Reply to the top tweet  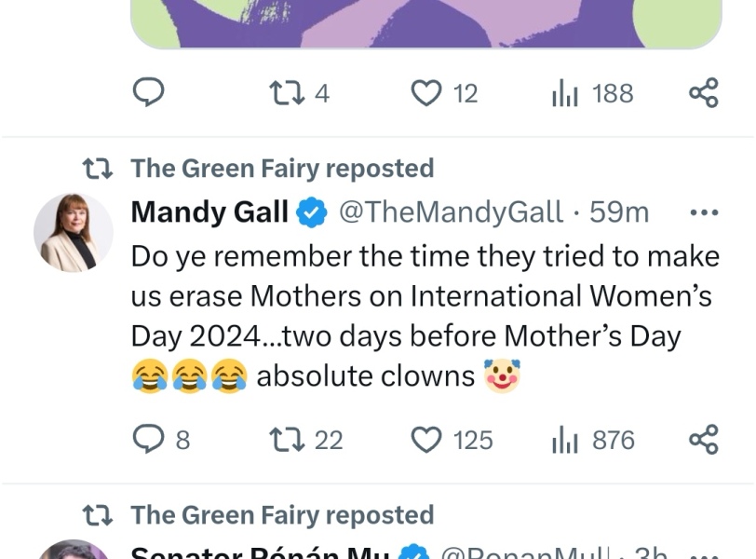coord(149,92)
